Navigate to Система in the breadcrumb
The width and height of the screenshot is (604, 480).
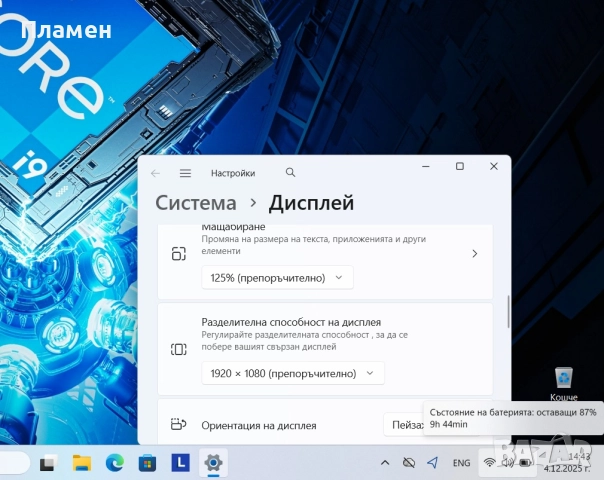[196, 203]
